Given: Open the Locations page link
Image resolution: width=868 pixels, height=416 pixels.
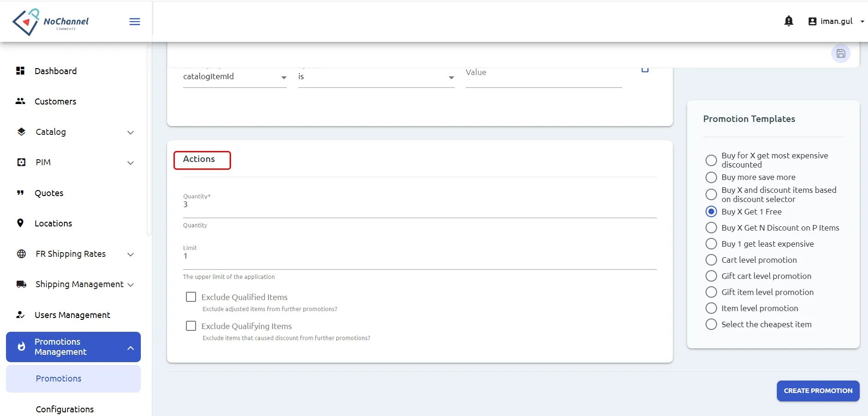Looking at the screenshot, I should coord(53,223).
